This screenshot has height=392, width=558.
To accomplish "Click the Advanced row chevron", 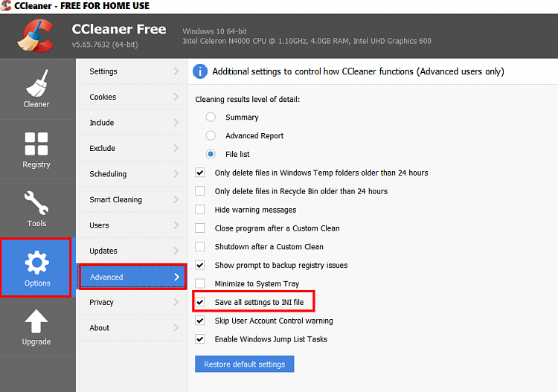I will pyautogui.click(x=176, y=277).
